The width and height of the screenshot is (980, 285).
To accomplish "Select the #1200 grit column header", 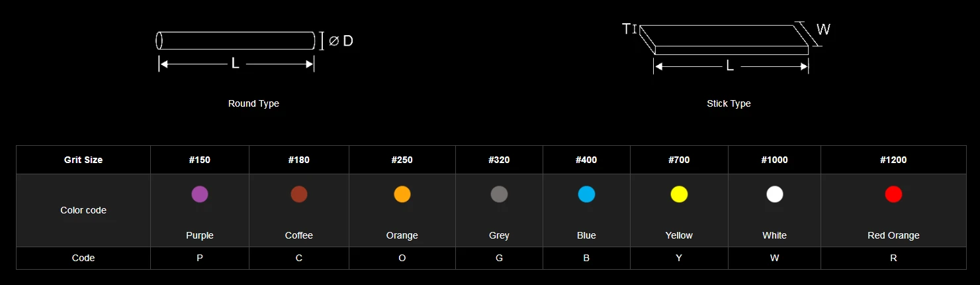I will 893,160.
